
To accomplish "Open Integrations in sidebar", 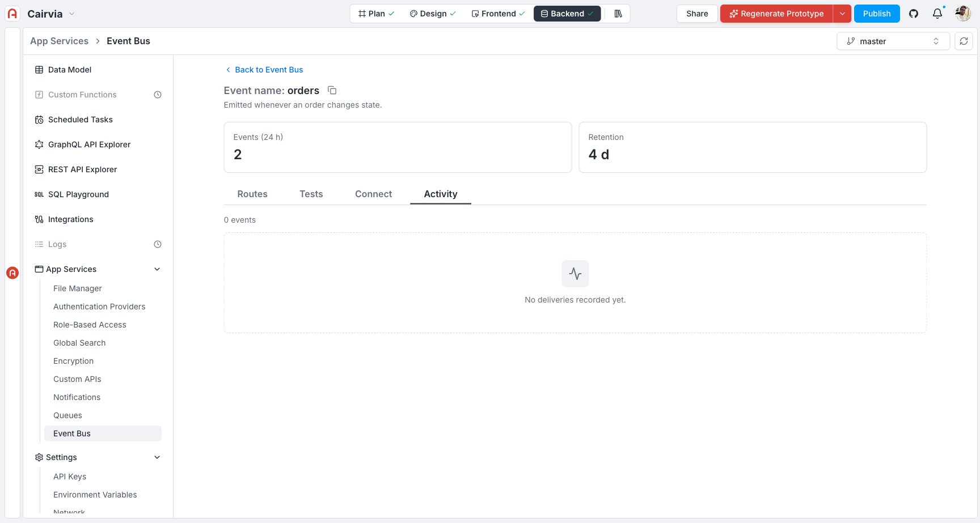I will [x=98, y=219].
